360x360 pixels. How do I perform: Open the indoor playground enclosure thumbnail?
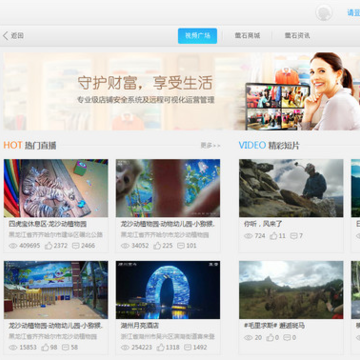[56, 290]
